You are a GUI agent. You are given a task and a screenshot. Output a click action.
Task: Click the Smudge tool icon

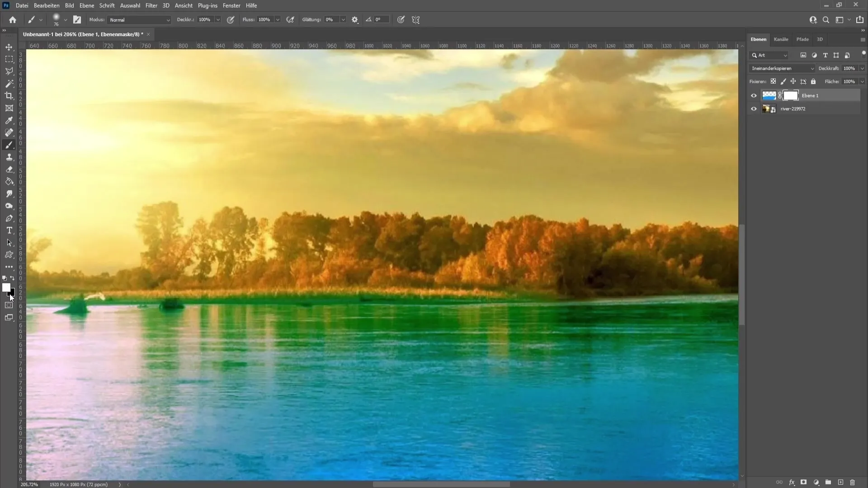(9, 194)
